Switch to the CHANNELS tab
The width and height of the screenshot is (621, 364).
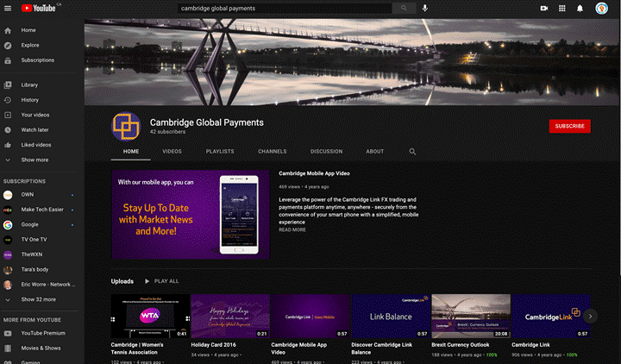(272, 152)
